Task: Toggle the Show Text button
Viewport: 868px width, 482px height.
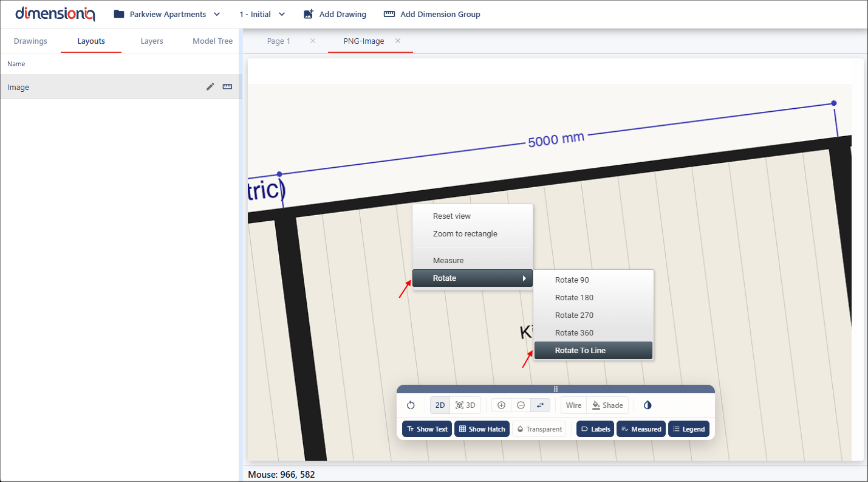Action: click(x=427, y=429)
